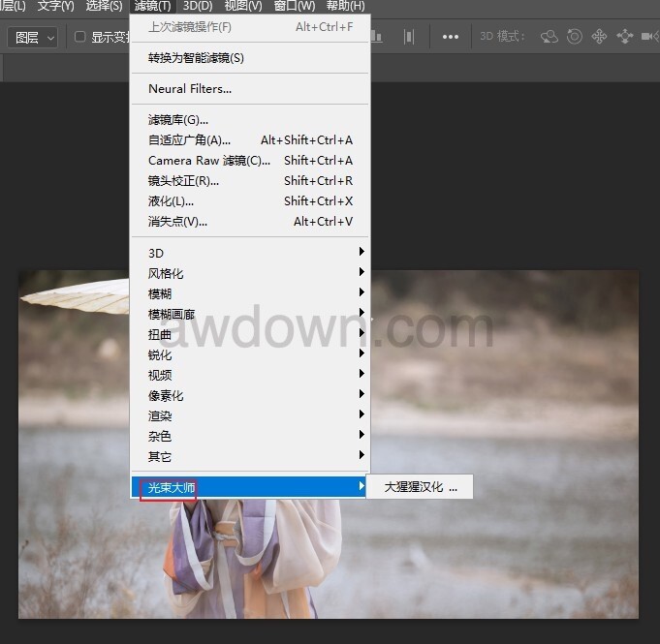Open the 窗口(W) menu

pyautogui.click(x=294, y=6)
